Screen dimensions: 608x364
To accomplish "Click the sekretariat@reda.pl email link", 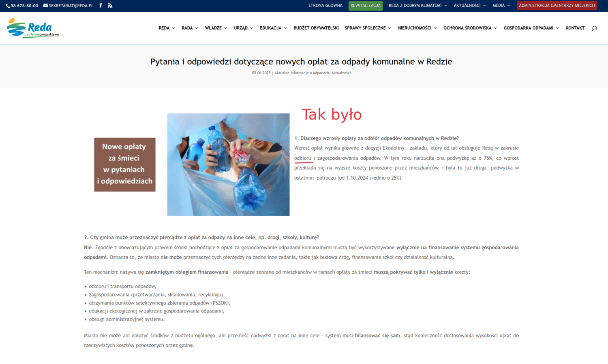I will click(69, 6).
